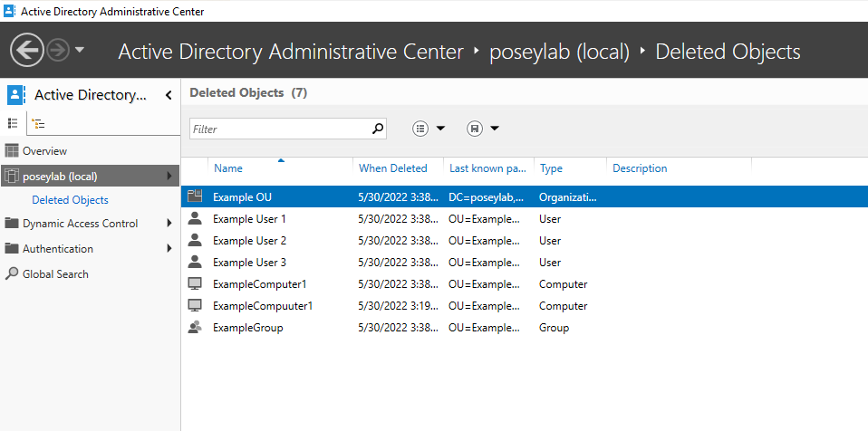Switch to list view tab in navigation pane

click(14, 123)
